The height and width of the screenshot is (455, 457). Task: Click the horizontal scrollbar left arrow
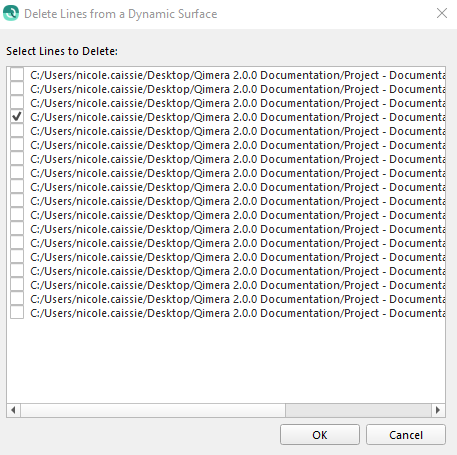pyautogui.click(x=13, y=410)
